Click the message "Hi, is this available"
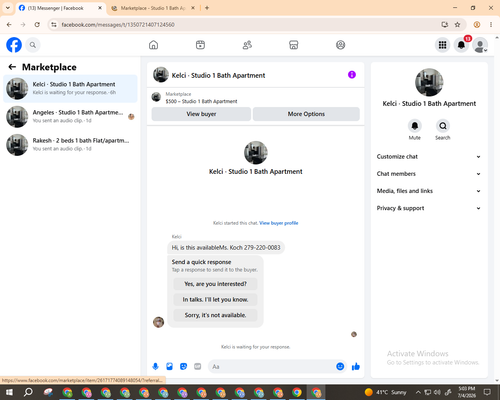500x400 pixels. click(226, 248)
